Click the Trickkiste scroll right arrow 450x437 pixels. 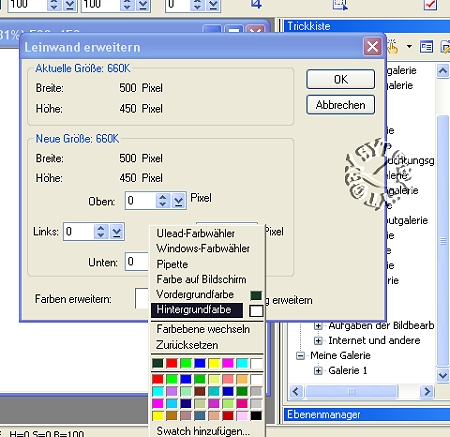427,391
